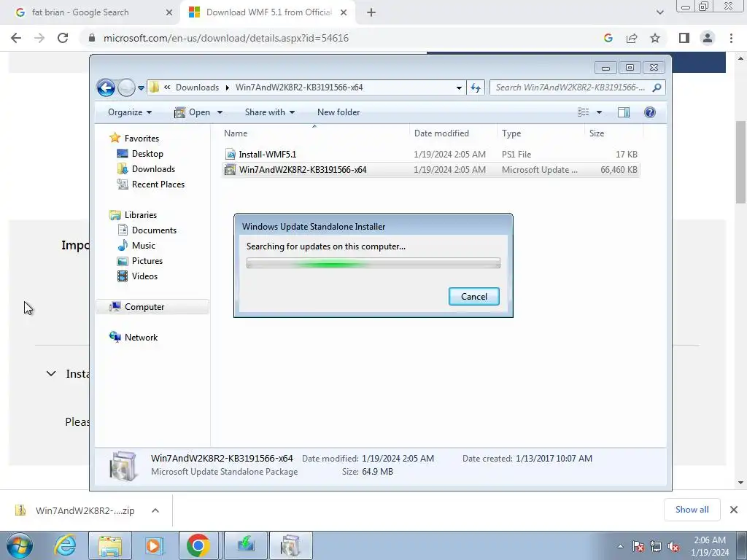Expand the Open button dropdown arrow
Image resolution: width=747 pixels, height=560 pixels.
pyautogui.click(x=220, y=112)
